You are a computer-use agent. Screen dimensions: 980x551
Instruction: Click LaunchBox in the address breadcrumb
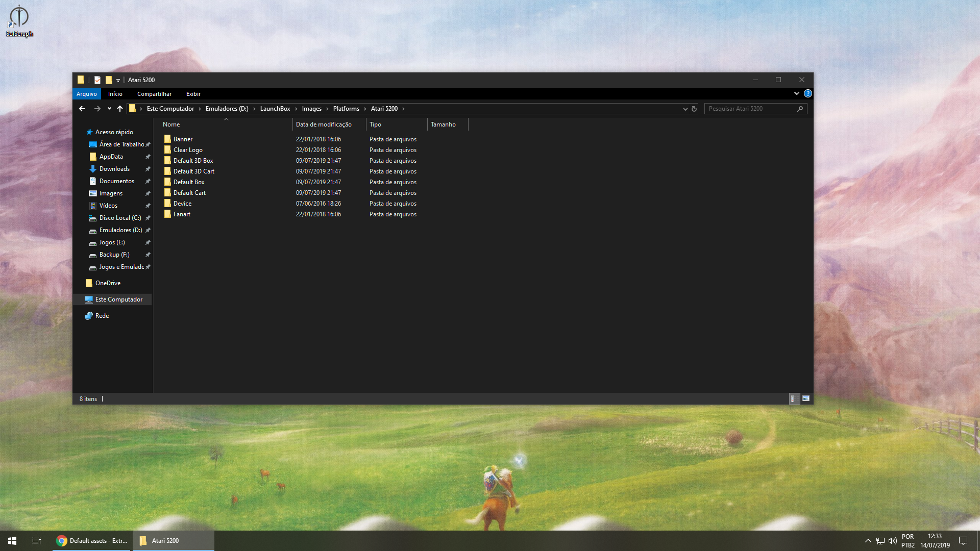pos(275,109)
